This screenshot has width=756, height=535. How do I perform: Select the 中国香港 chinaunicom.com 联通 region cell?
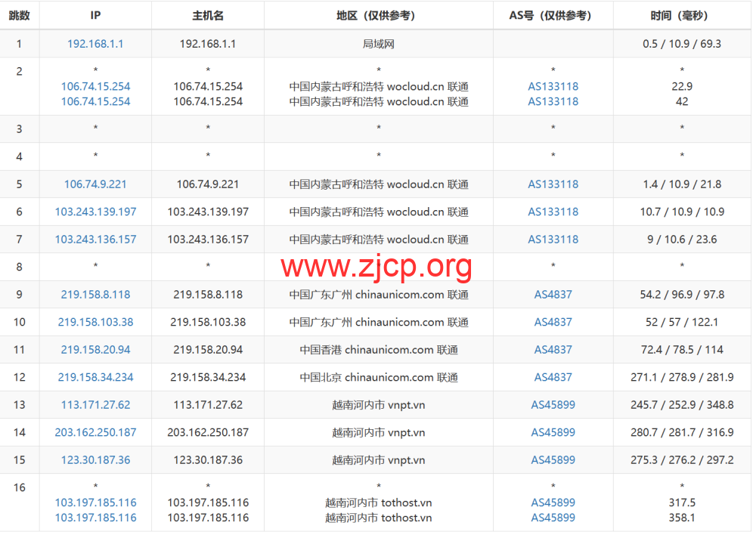click(379, 349)
